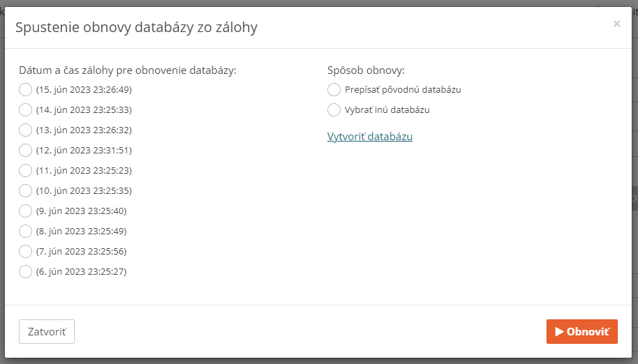Image resolution: width=638 pixels, height=364 pixels.
Task: Close the dialog with the X icon
Action: [x=617, y=24]
